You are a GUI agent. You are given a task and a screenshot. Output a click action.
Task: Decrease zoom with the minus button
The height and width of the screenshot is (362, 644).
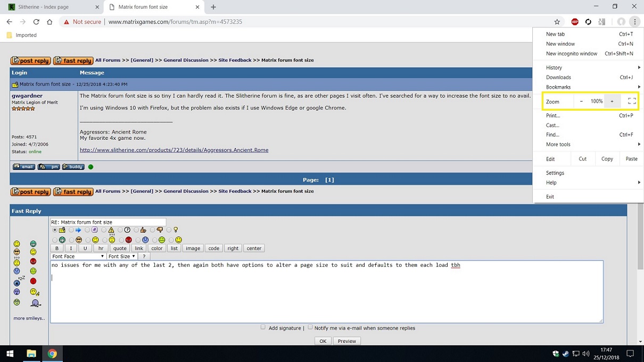point(581,101)
